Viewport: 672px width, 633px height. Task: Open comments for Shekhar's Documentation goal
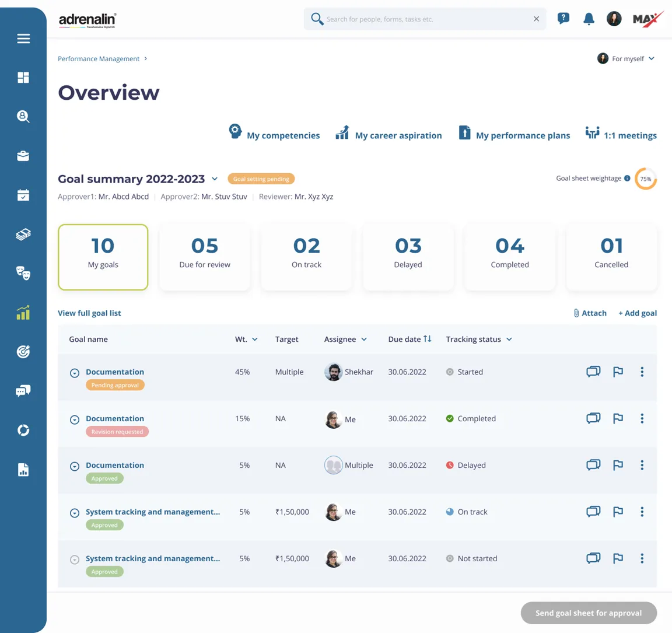pyautogui.click(x=593, y=372)
